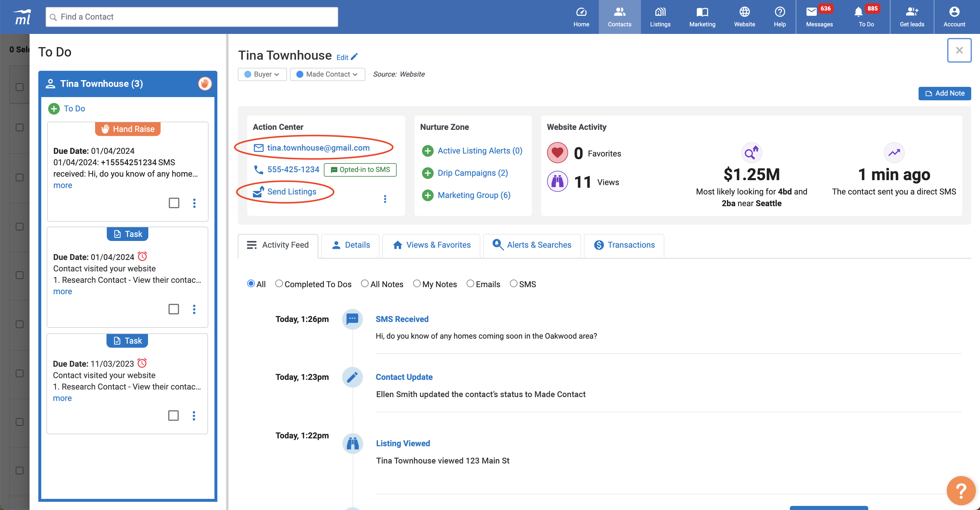Click the price search magnifier icon
Viewport: 980px width, 510px height.
coord(751,153)
